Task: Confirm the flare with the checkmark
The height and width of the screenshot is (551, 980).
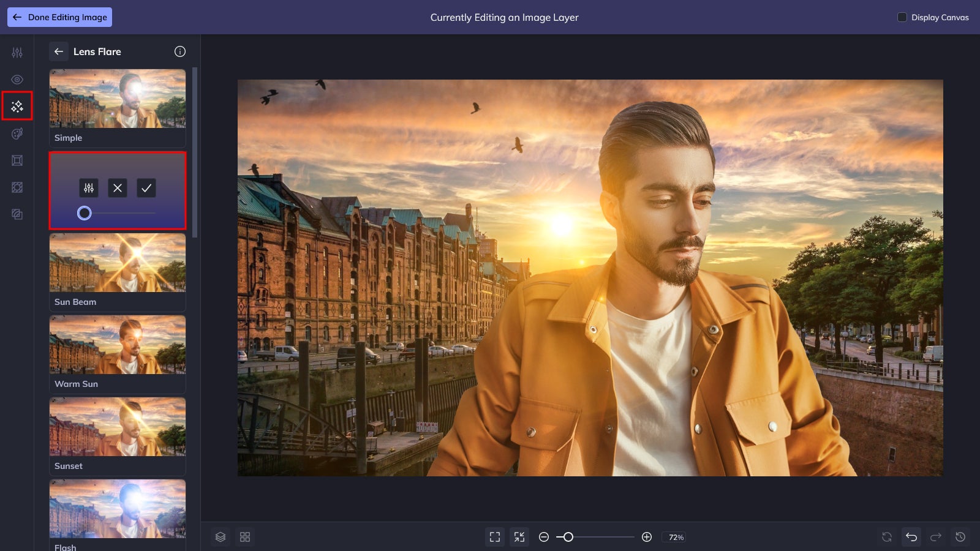Action: point(146,188)
